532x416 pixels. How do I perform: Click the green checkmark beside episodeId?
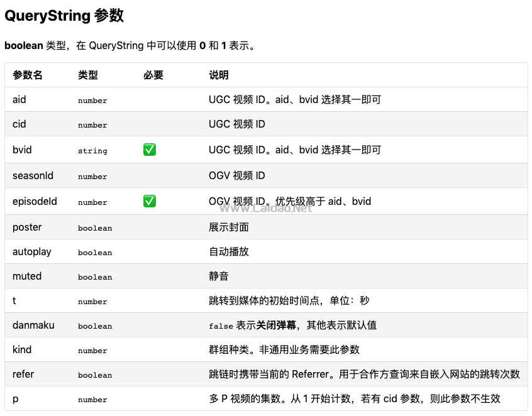pyautogui.click(x=149, y=201)
